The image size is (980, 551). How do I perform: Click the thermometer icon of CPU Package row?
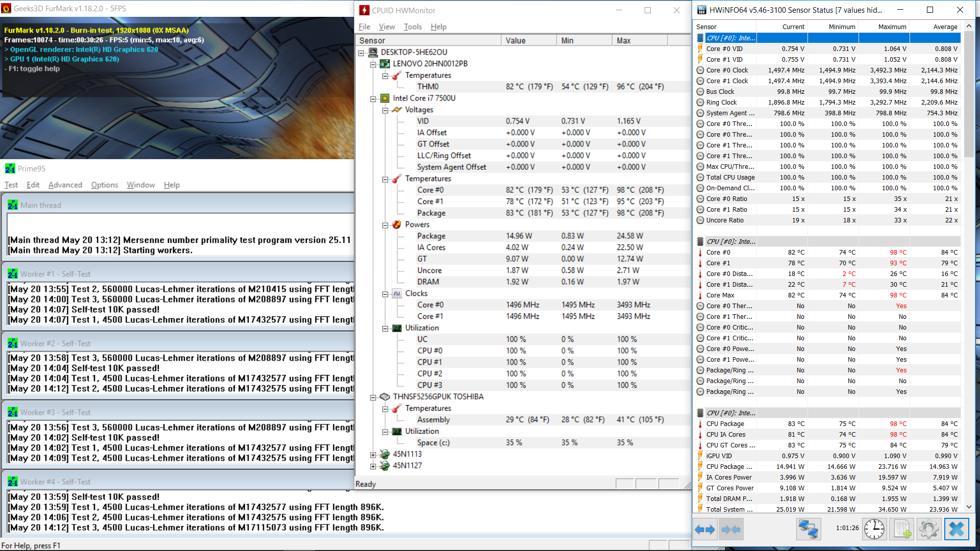point(700,423)
